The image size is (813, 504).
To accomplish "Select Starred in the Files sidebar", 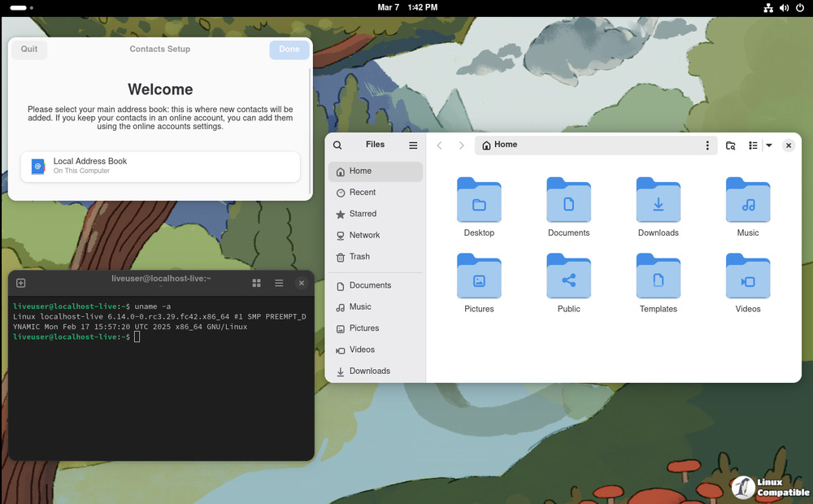I will coord(363,214).
